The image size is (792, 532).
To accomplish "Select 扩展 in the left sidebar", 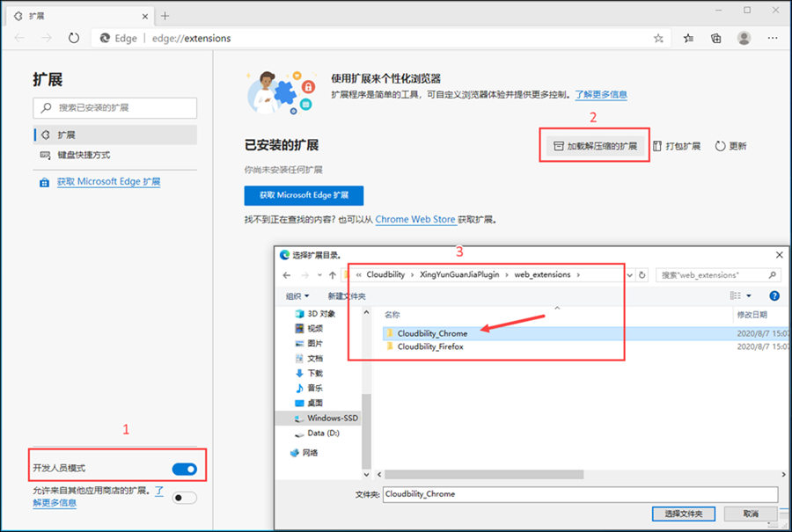I will (115, 135).
